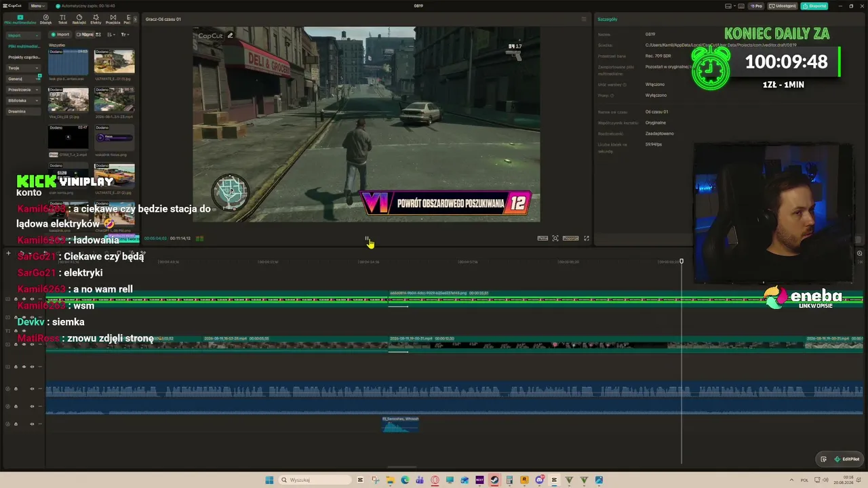
Task: Click the Import button above media thumbnails
Action: point(60,35)
